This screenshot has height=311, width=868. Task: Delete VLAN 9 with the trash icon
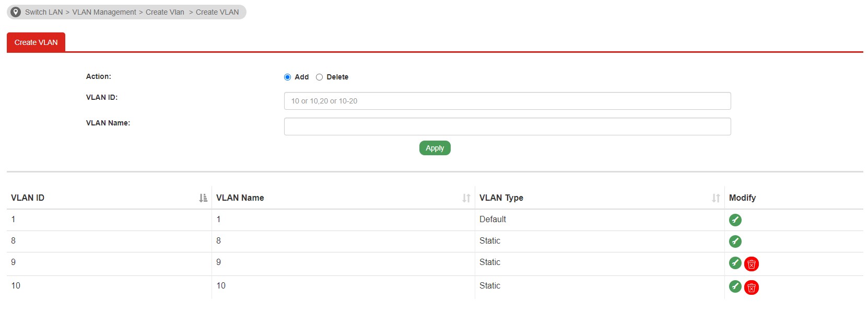tap(752, 264)
